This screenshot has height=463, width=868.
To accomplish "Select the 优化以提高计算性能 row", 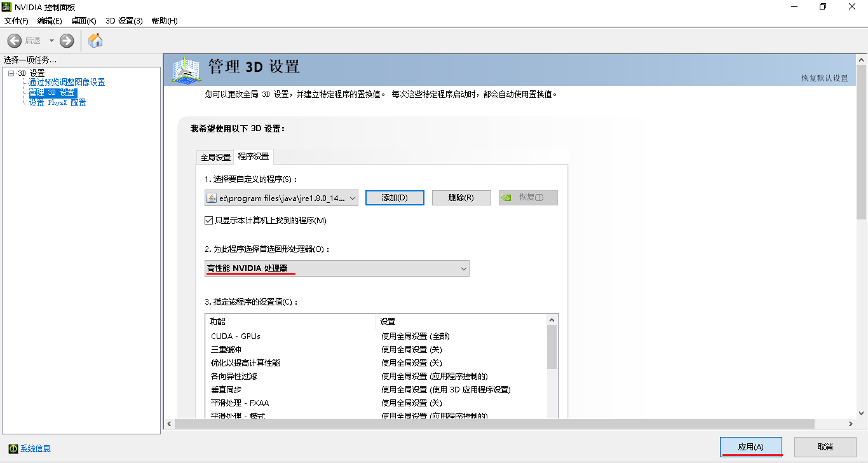I will pos(376,363).
